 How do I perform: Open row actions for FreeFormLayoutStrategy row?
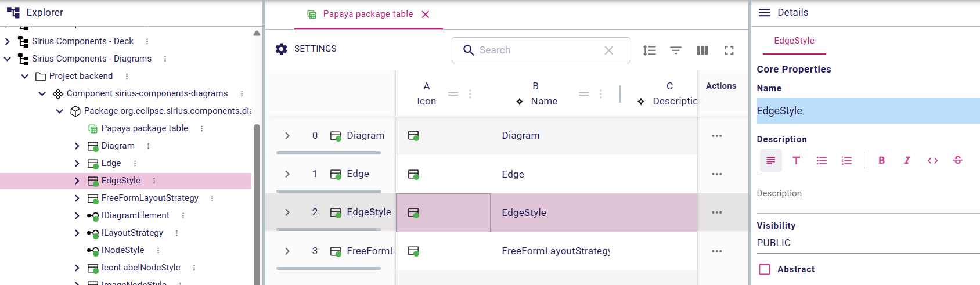(x=717, y=251)
